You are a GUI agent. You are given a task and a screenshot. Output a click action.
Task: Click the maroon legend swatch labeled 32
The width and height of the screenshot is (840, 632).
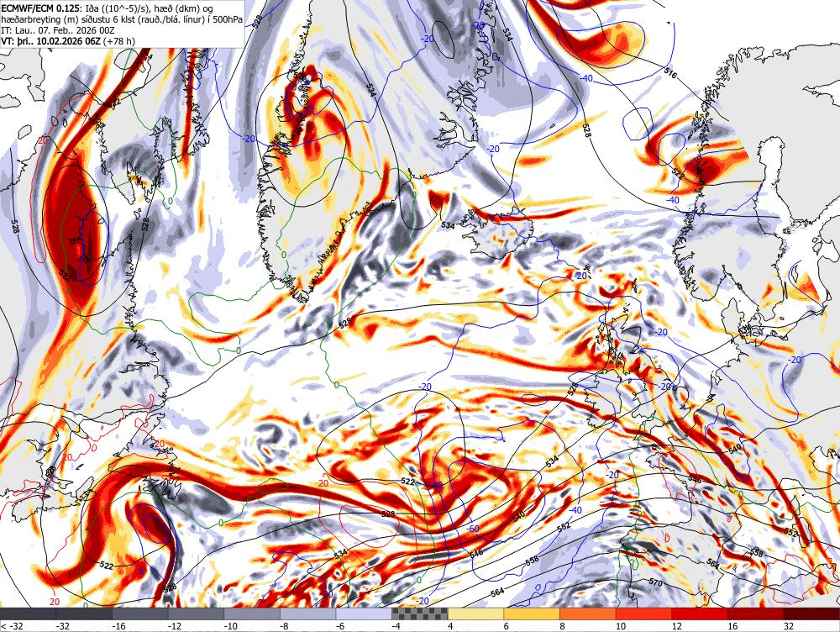812,614
